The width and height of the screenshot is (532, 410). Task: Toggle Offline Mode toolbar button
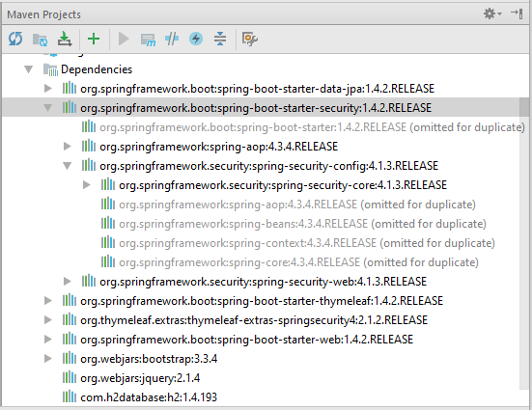[172, 39]
